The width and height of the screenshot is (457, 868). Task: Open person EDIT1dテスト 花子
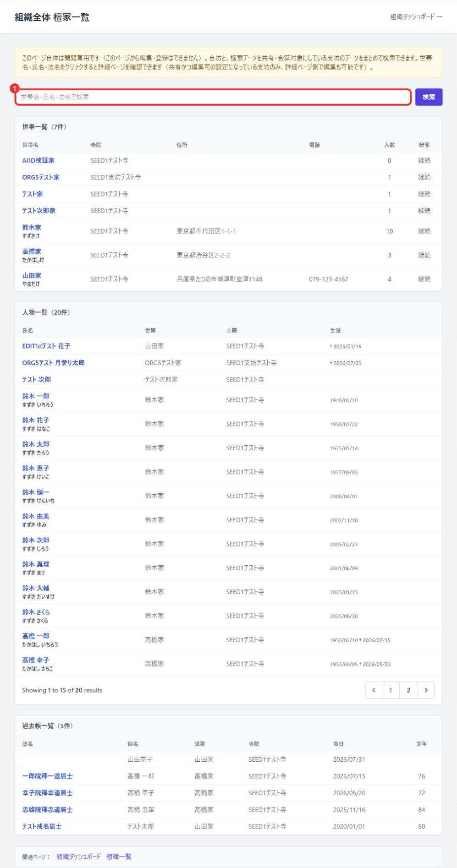point(46,346)
